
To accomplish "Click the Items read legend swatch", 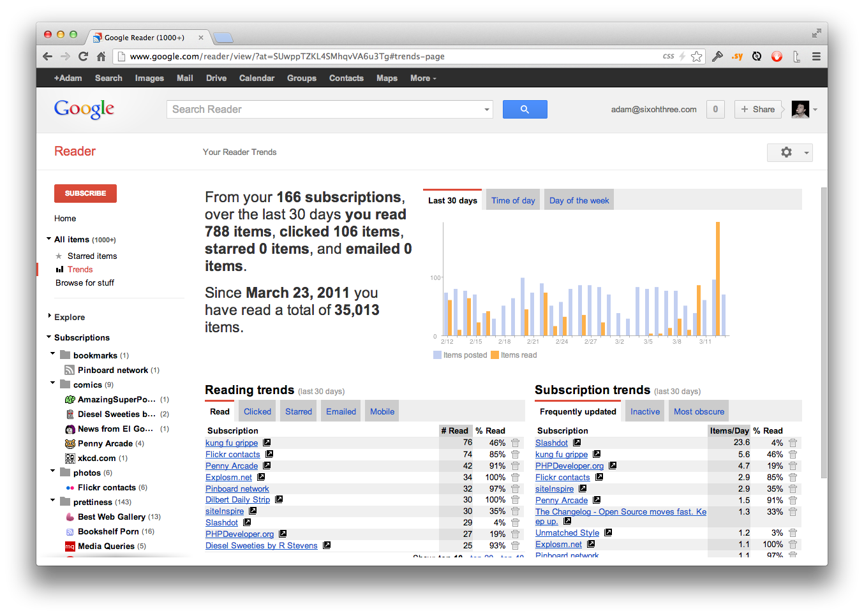I will click(495, 355).
